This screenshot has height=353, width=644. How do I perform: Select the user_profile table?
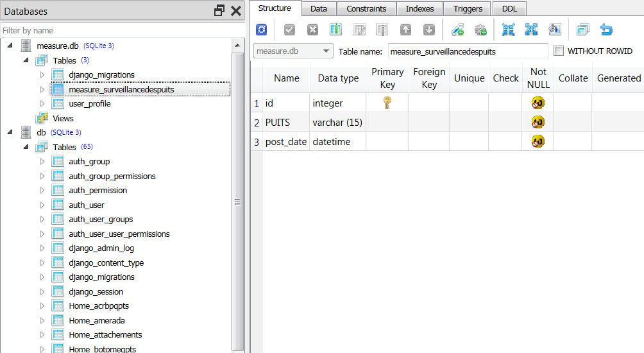[x=90, y=103]
